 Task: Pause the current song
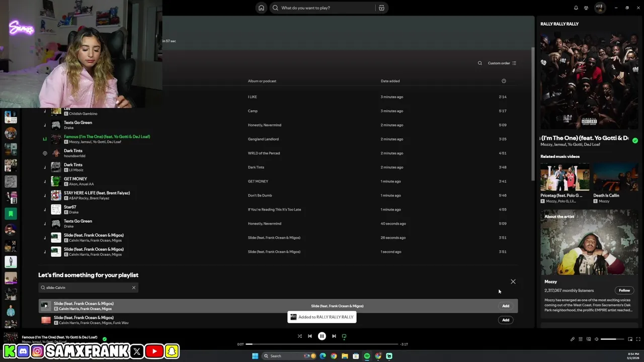coord(322,336)
